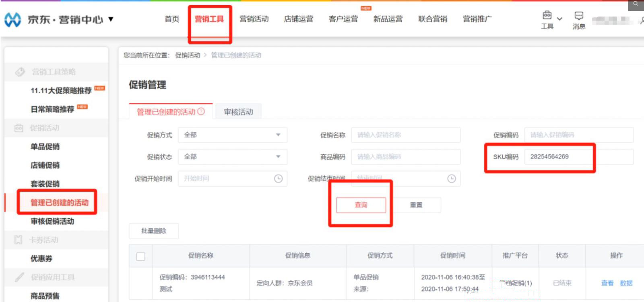Go to 首页 in the top navigation

(172, 19)
